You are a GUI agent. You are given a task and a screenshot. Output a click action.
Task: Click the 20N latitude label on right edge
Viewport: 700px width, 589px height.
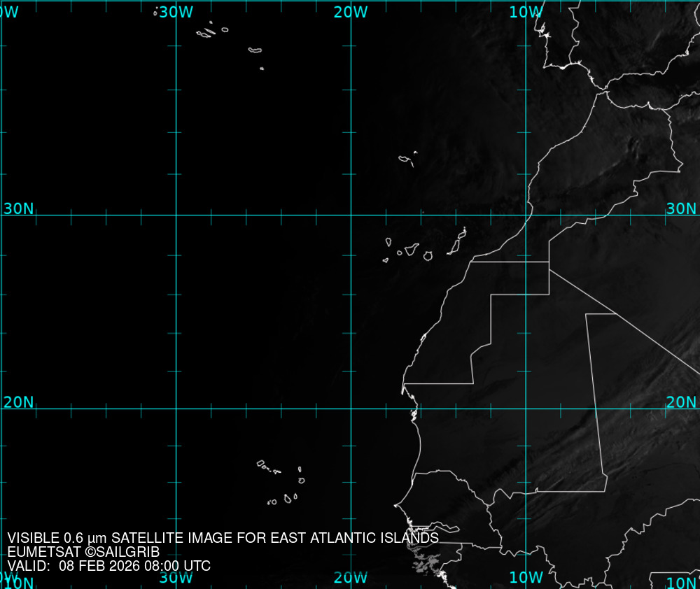click(681, 402)
